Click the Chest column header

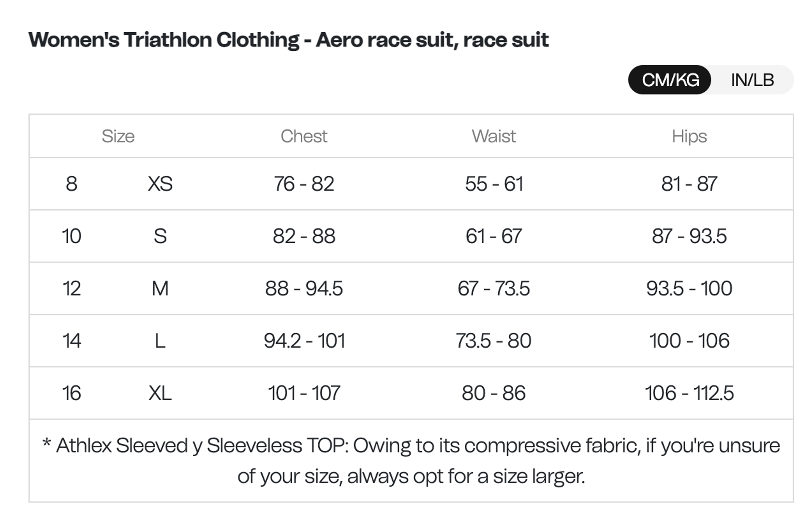click(x=304, y=136)
